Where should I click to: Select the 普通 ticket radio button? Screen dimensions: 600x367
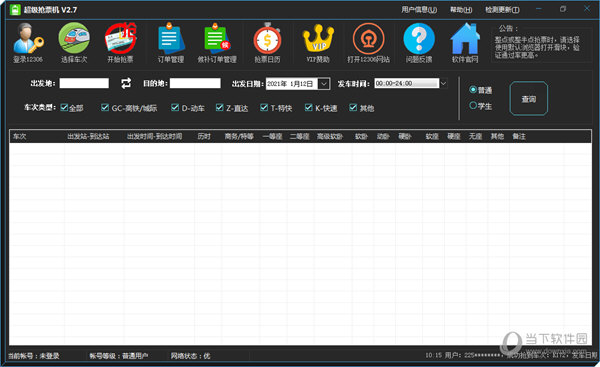click(x=473, y=90)
